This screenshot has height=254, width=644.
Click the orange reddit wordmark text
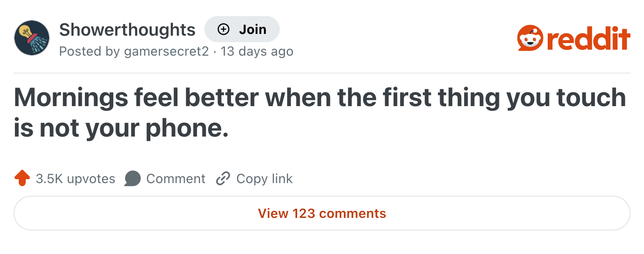(587, 38)
